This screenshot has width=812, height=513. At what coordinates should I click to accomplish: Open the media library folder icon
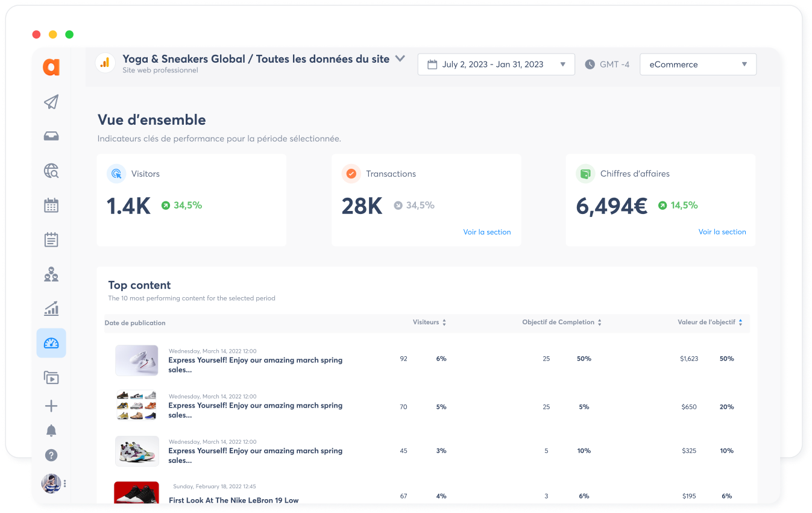pos(51,378)
